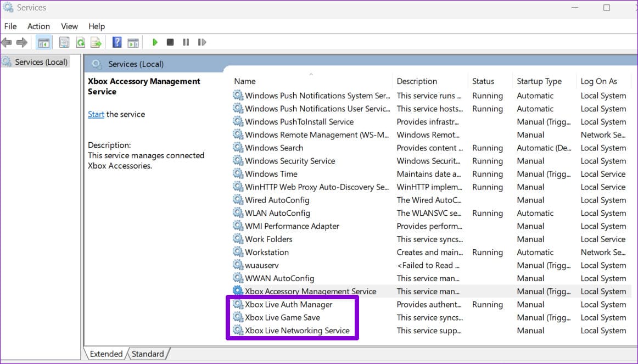
Task: Click gear icon of Xbox Accessory Management Service
Action: [x=238, y=291]
